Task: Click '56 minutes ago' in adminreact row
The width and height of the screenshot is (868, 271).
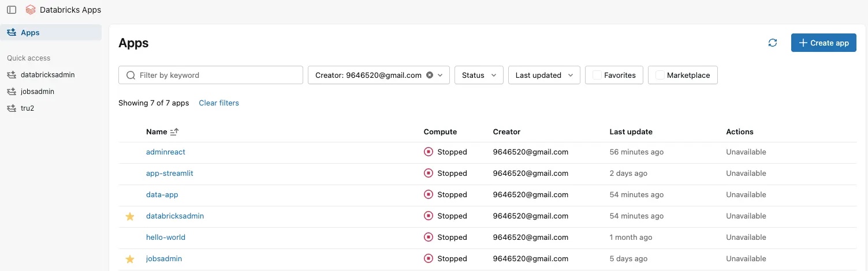Action: point(636,152)
